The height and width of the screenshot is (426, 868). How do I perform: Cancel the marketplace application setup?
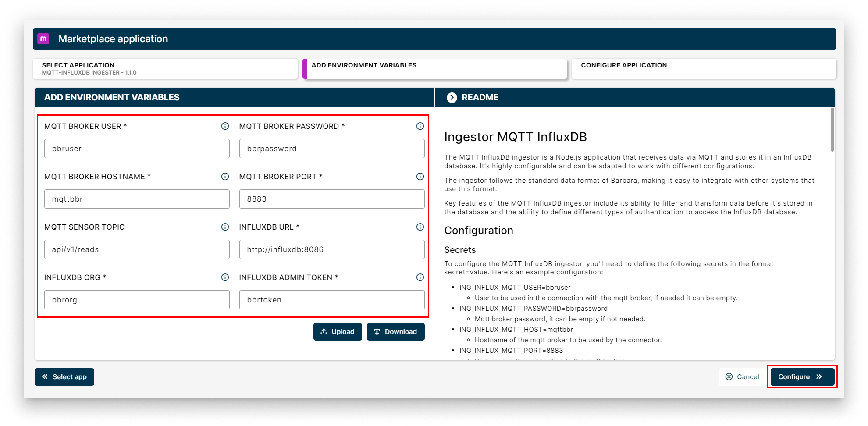742,377
